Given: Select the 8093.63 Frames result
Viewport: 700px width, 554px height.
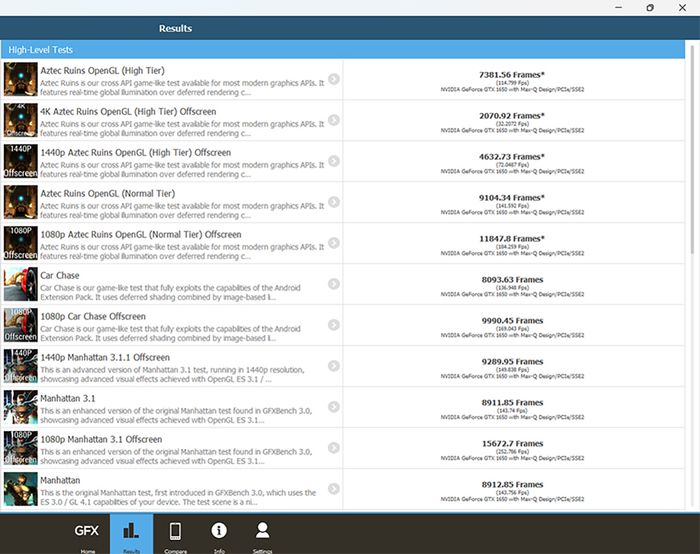Looking at the screenshot, I should point(512,280).
